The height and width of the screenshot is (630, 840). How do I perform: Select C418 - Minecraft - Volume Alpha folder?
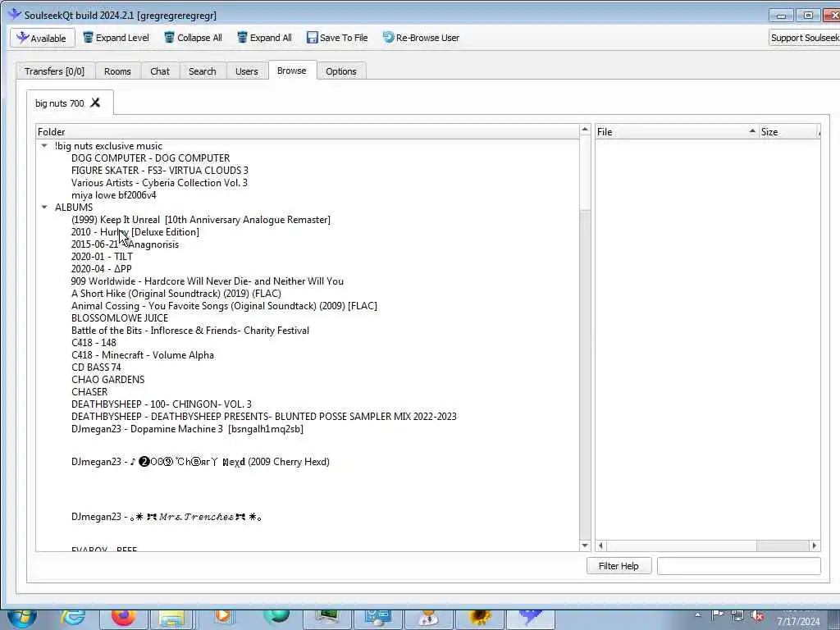[x=143, y=355]
